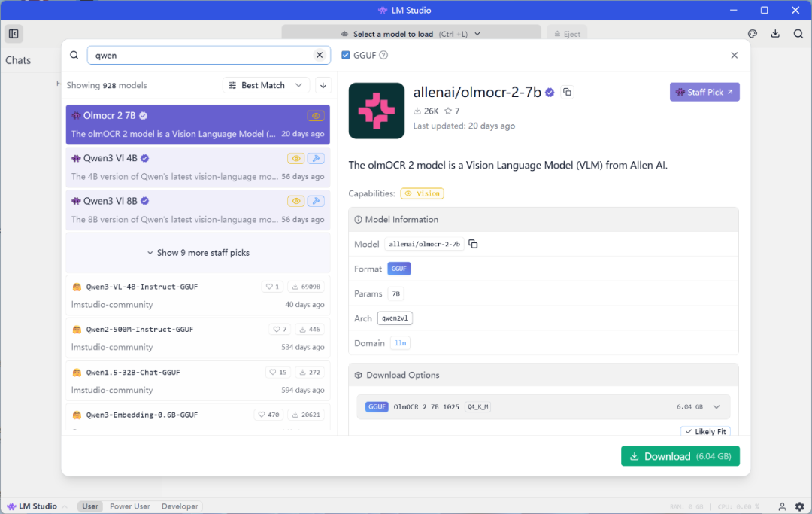This screenshot has width=812, height=514.
Task: Click the Chats heading in sidebar
Action: (x=18, y=60)
